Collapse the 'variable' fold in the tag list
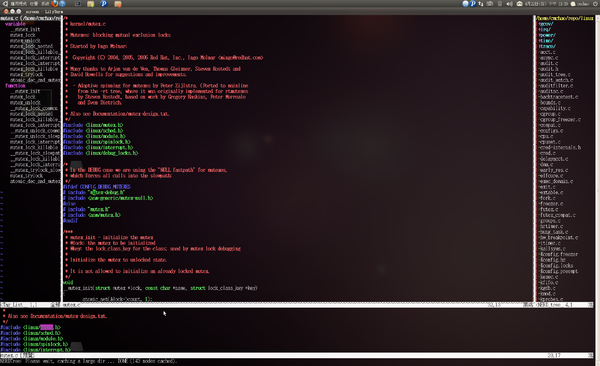Screen dimensions: 600x366 (15, 24)
